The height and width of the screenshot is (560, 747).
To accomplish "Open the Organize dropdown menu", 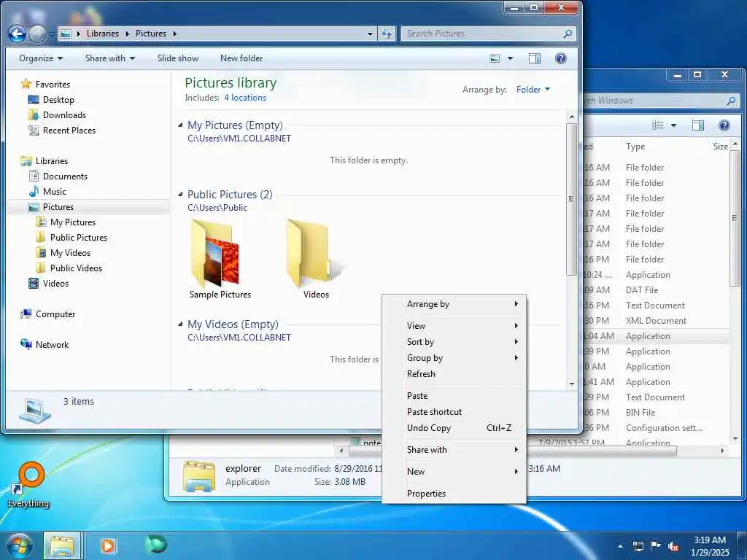I will [41, 58].
